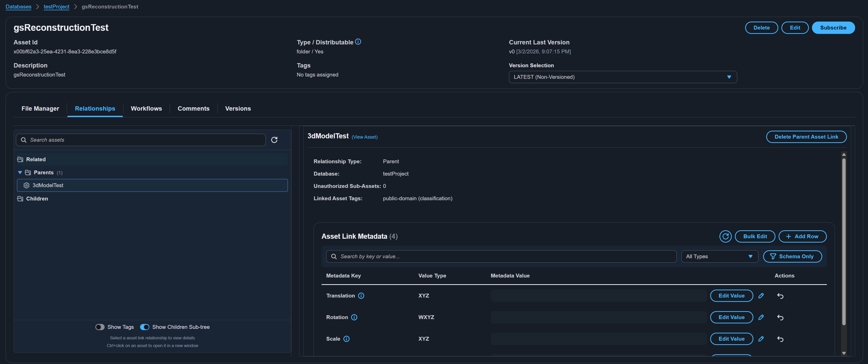The image size is (868, 364).
Task: Click the refresh icon beside Search assets
Action: 274,140
